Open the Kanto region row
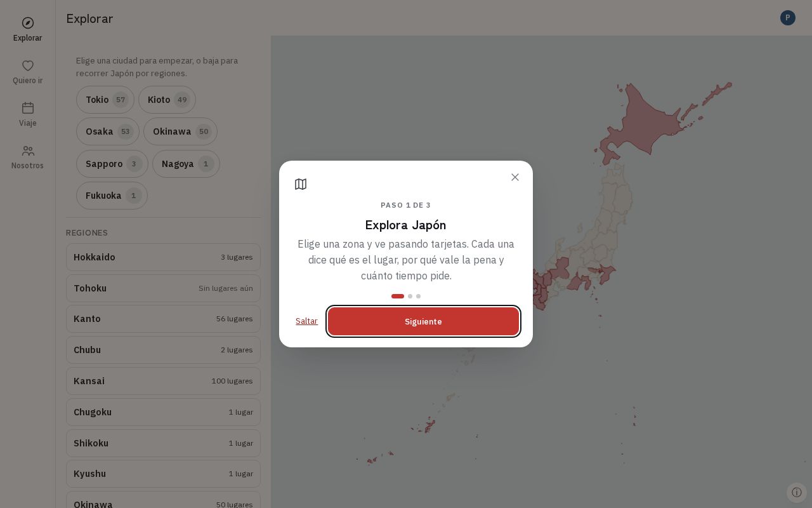 pos(163,319)
